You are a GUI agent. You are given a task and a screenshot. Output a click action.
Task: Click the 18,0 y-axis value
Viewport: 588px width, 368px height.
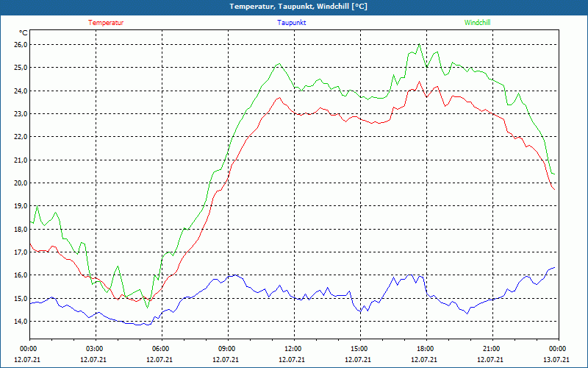click(21, 229)
